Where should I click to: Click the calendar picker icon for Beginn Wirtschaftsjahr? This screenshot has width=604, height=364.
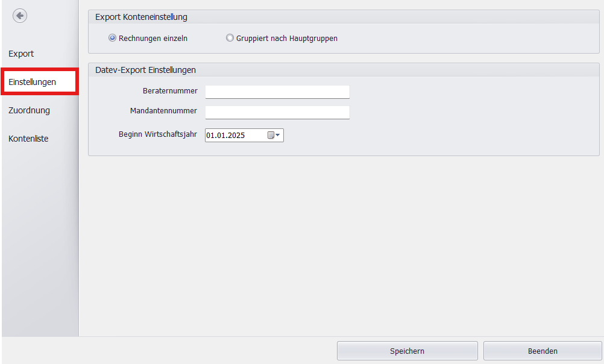tap(270, 135)
